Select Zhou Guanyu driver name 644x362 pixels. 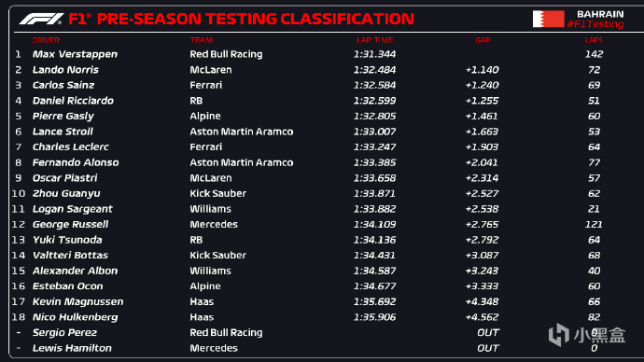[66, 193]
